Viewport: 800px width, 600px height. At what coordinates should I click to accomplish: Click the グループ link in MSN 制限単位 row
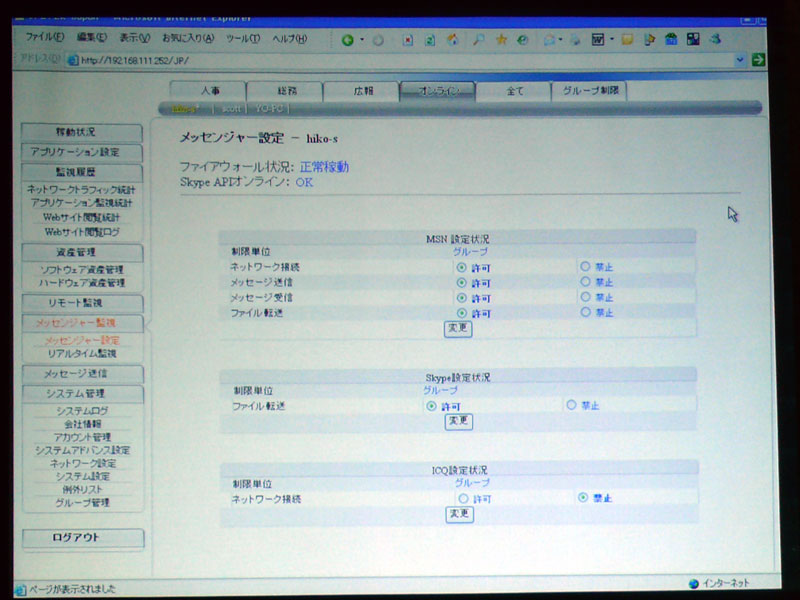click(470, 252)
